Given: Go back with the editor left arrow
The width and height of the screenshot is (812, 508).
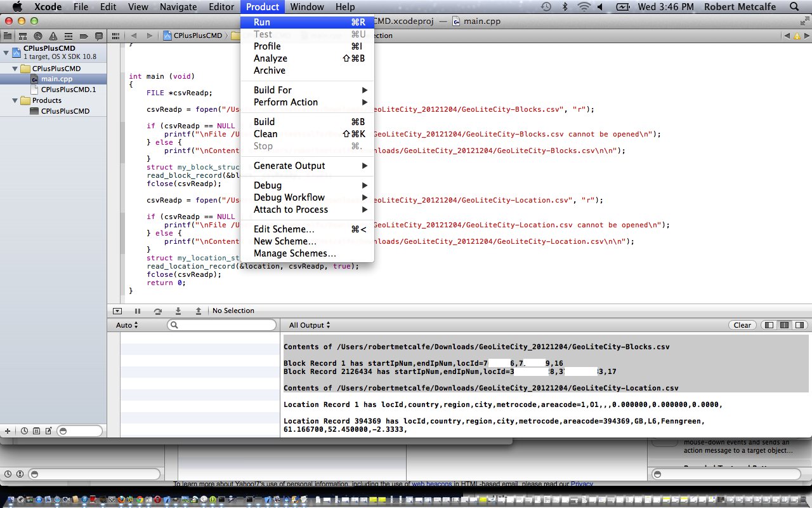Looking at the screenshot, I should tap(133, 36).
